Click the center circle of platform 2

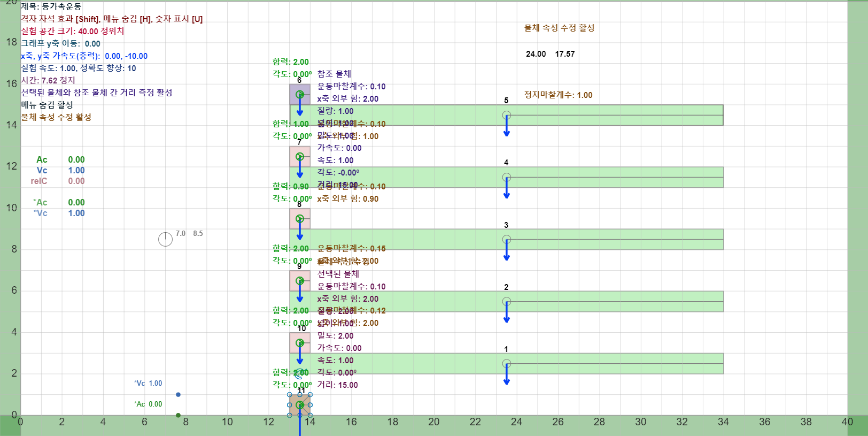[x=507, y=301]
